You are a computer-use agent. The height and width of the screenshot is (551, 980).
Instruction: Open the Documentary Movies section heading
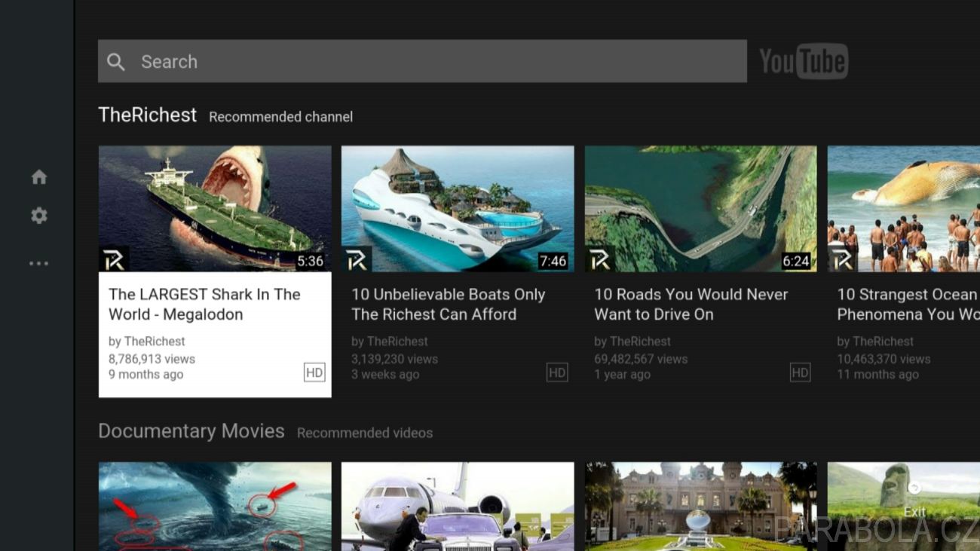(191, 431)
